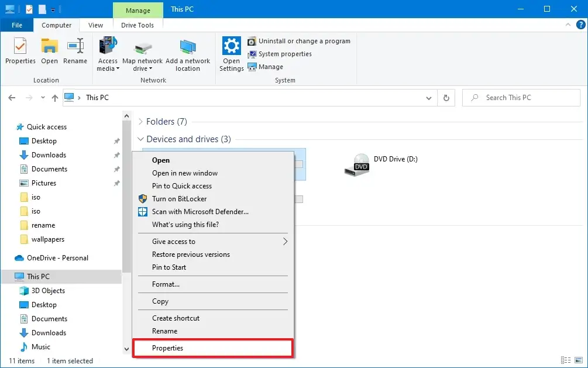
Task: Click the Access media icon
Action: pyautogui.click(x=108, y=53)
